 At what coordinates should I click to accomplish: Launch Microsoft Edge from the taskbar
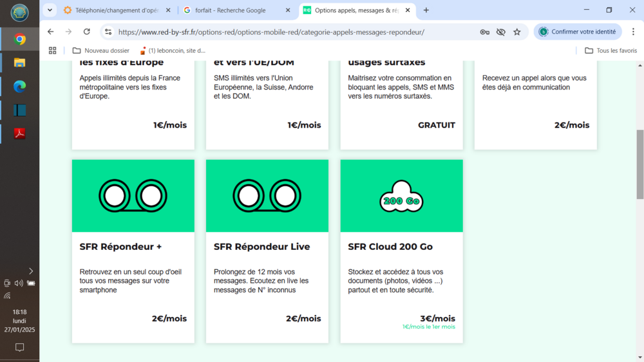coord(20,86)
